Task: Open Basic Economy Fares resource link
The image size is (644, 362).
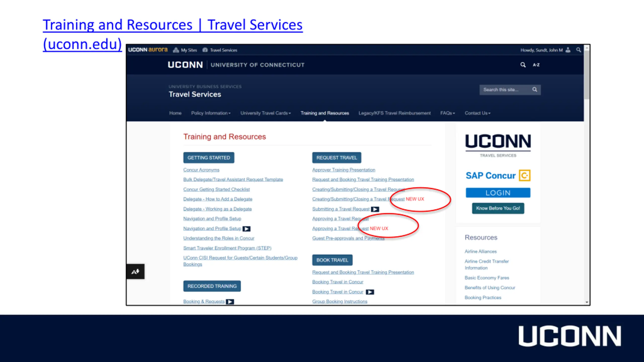Action: coord(487,278)
